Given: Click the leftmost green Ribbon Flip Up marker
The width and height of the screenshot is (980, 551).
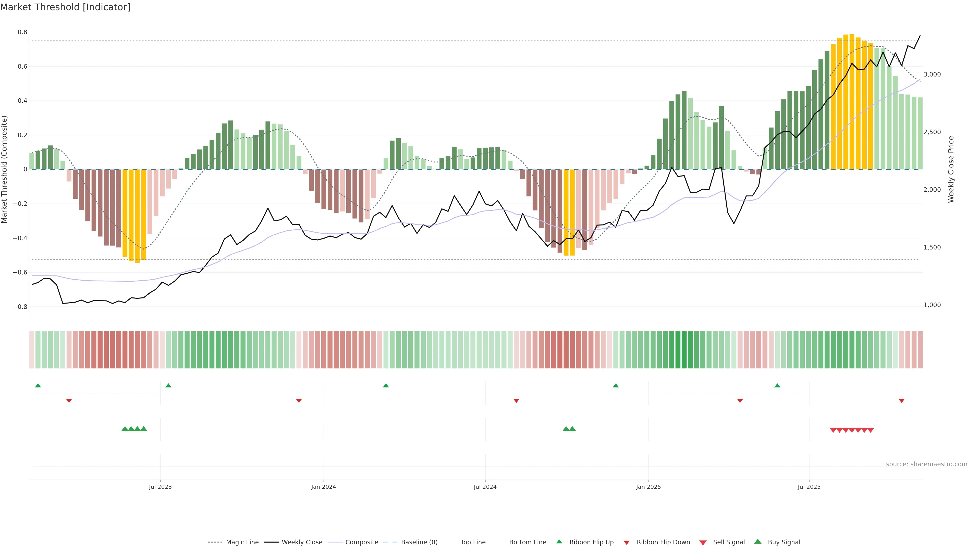Looking at the screenshot, I should click(x=38, y=386).
